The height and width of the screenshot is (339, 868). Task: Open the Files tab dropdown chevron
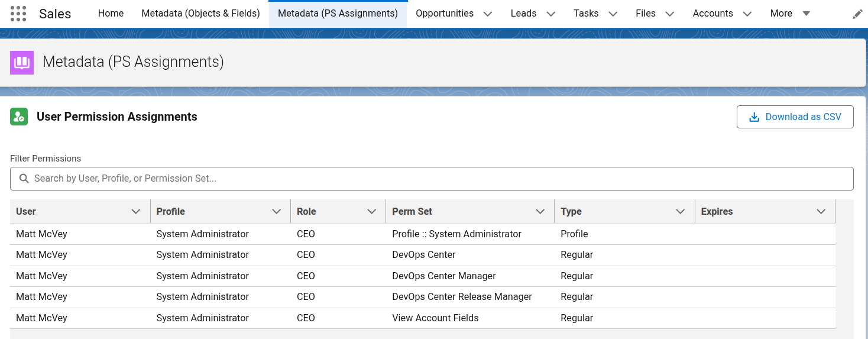pyautogui.click(x=669, y=14)
